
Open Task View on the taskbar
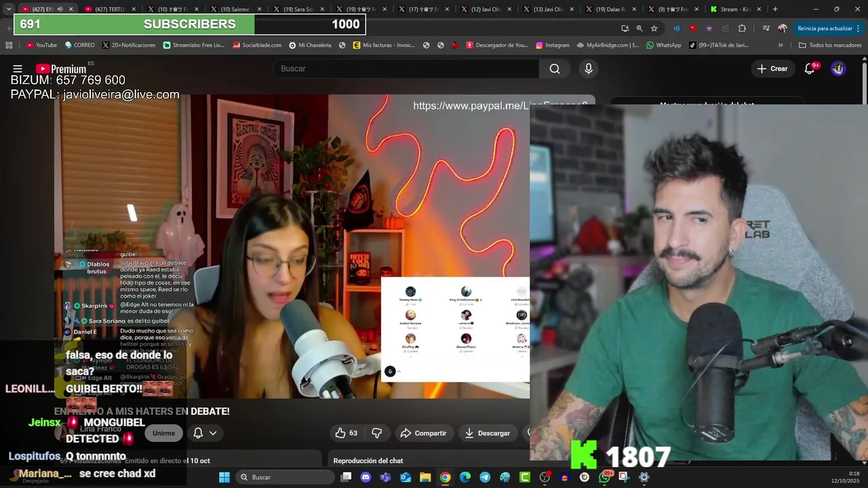point(346,477)
